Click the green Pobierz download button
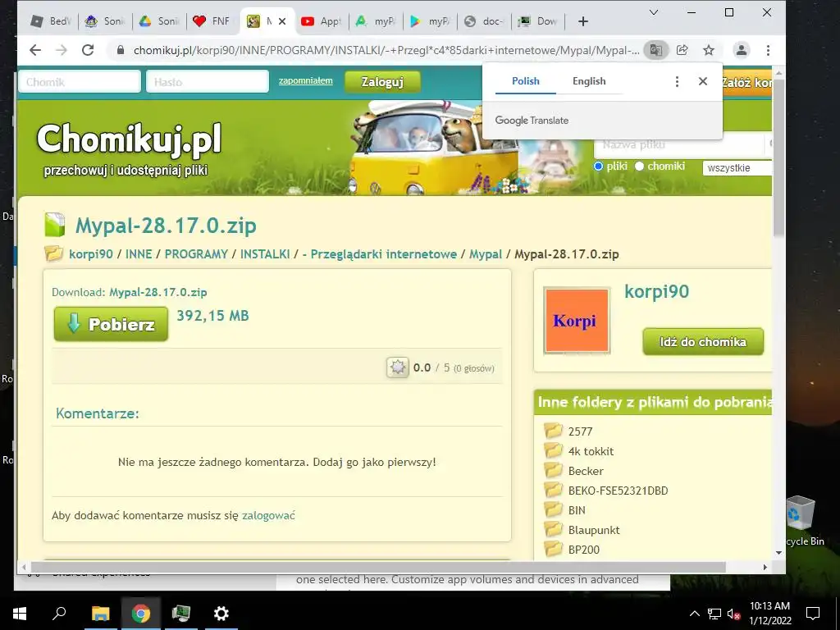Viewport: 840px width, 630px height. (111, 324)
